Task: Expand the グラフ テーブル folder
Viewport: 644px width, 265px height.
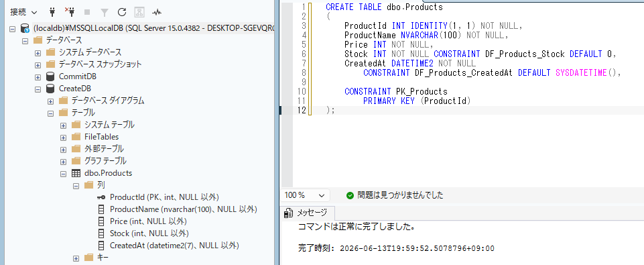Action: tap(63, 161)
